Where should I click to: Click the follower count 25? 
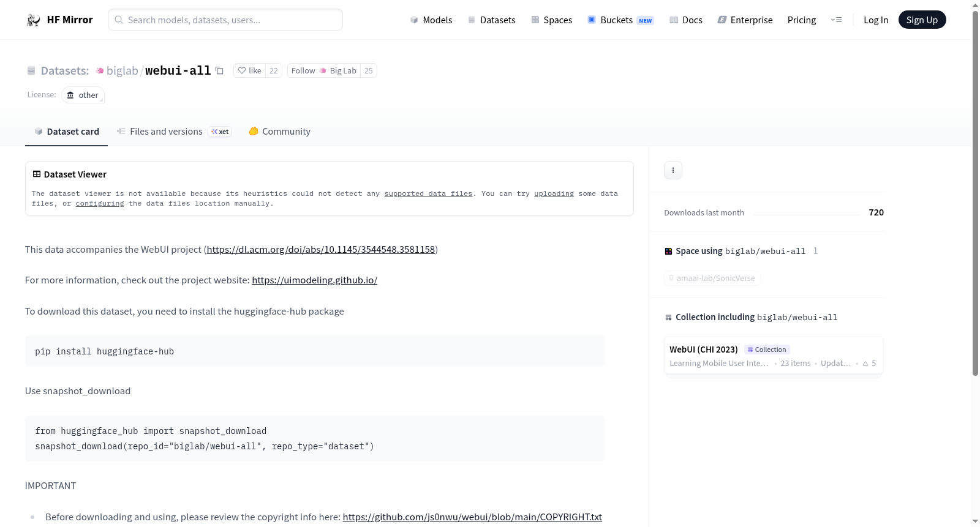[x=369, y=70]
